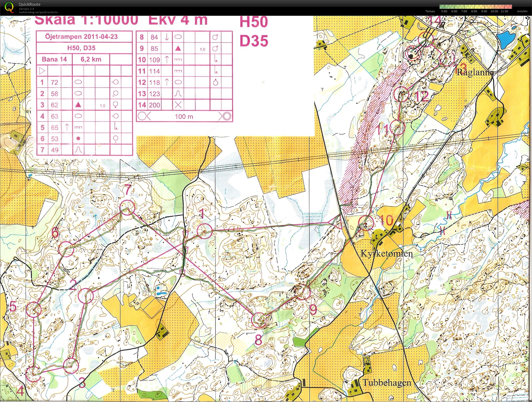
Task: Click the 'Tempo' legend label
Action: click(x=430, y=11)
